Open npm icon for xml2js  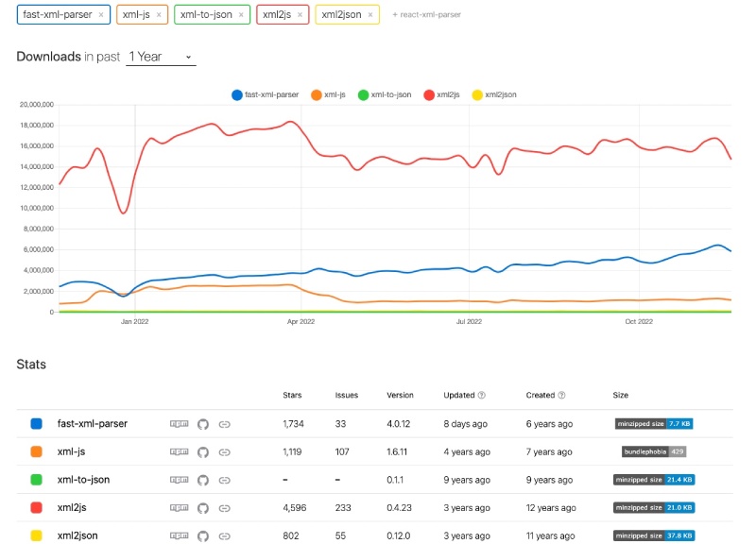[179, 507]
